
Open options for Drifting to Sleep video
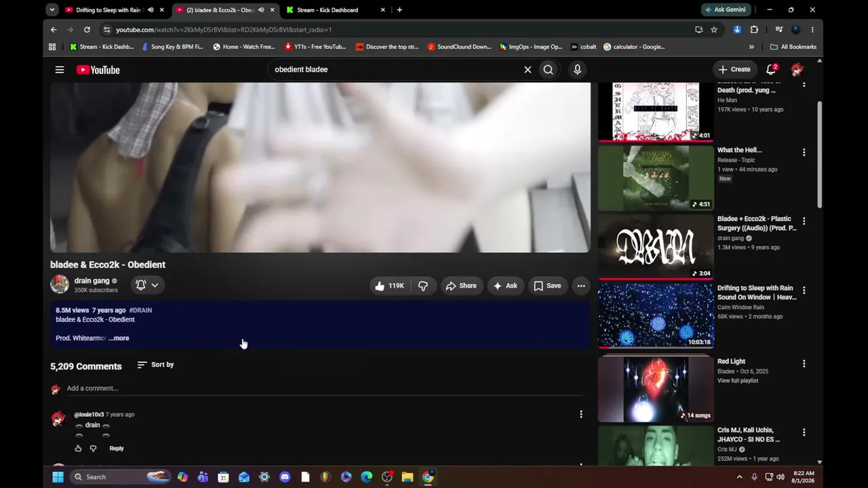pyautogui.click(x=804, y=290)
